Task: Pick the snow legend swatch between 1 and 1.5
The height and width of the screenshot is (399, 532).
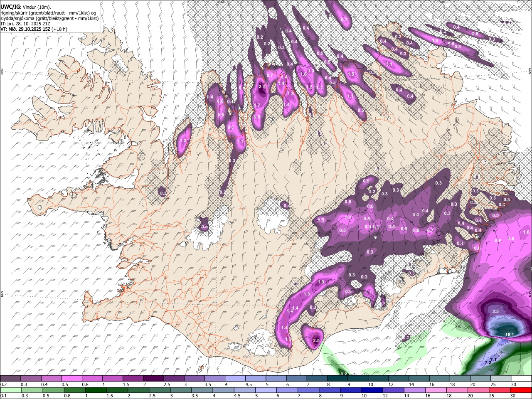Action: 113,378
